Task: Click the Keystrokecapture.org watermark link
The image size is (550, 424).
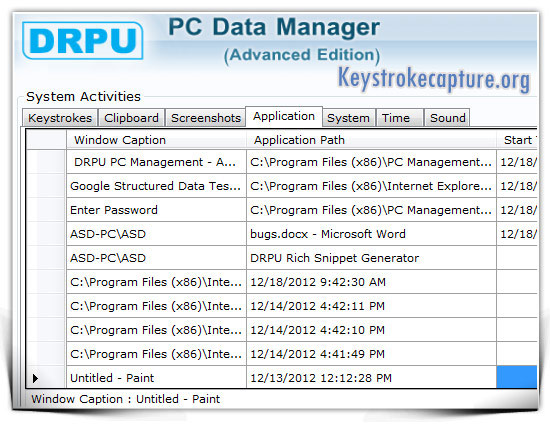Action: click(434, 79)
